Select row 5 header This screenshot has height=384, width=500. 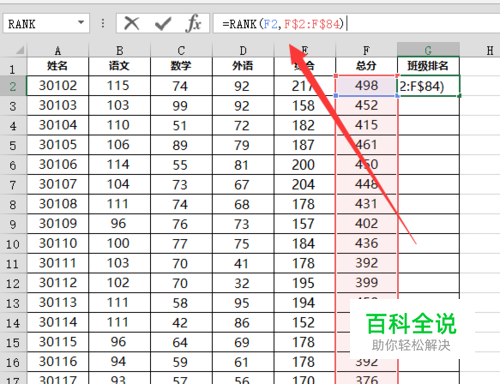(x=13, y=145)
